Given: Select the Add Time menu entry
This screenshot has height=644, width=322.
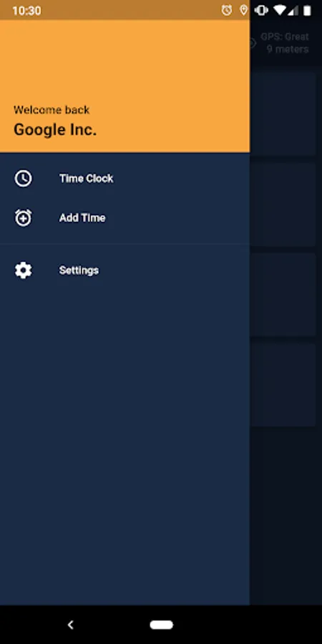Looking at the screenshot, I should pyautogui.click(x=125, y=218).
